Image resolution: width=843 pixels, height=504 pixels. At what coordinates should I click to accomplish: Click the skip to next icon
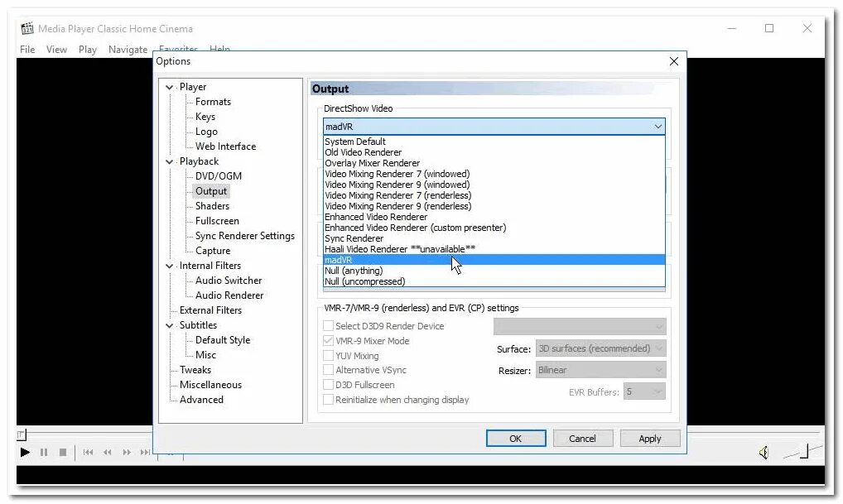145,453
